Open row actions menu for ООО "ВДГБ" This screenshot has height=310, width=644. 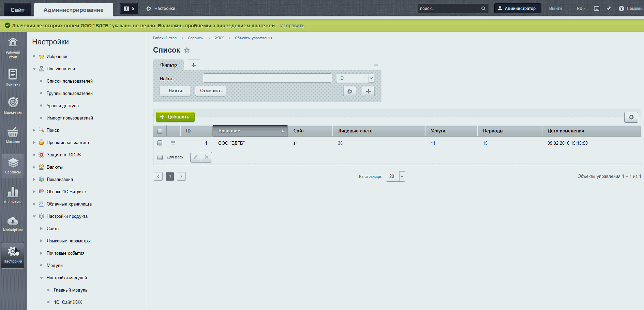pyautogui.click(x=173, y=143)
